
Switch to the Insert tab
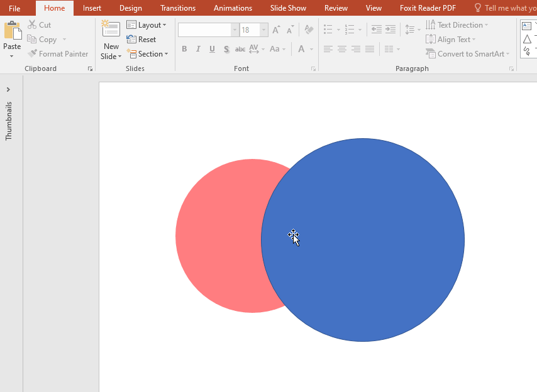(x=92, y=8)
